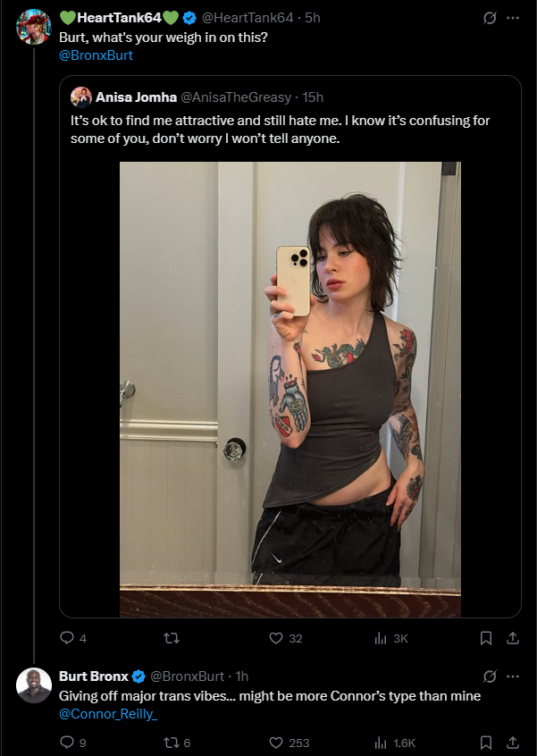Open more options menu on HeartTank64's tweet

pyautogui.click(x=513, y=19)
